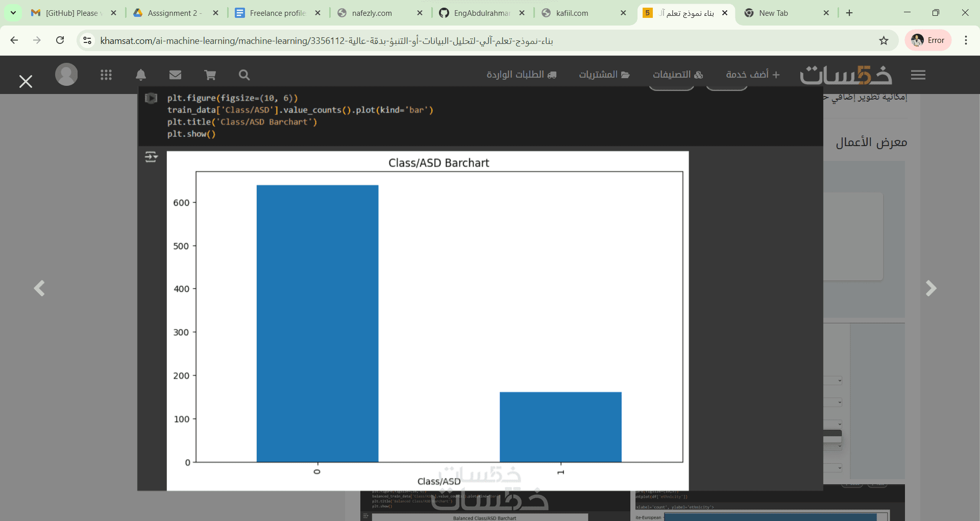Close the kafiil.com tab
This screenshot has width=980, height=521.
(x=623, y=13)
